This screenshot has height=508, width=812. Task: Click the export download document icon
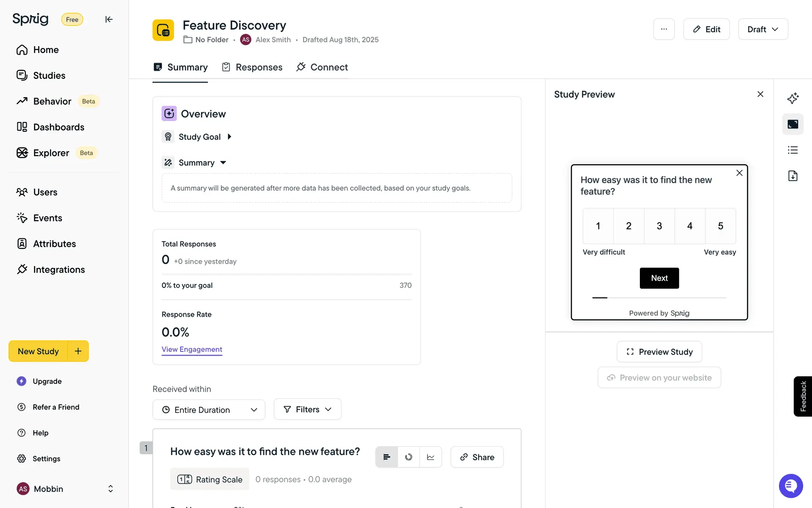(x=793, y=176)
